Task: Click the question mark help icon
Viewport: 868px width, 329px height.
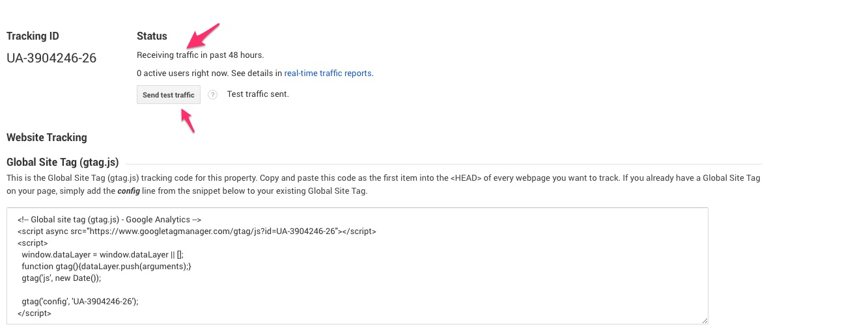Action: click(212, 95)
